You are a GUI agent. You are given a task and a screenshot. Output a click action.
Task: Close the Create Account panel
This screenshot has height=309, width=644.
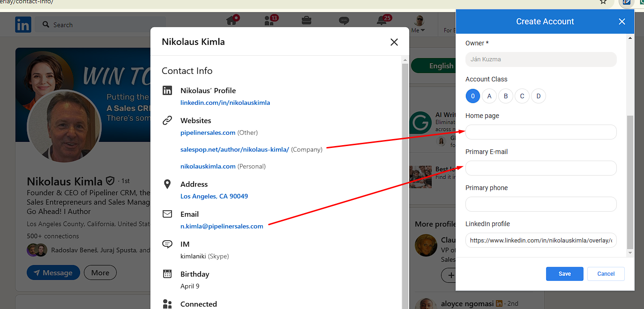(x=622, y=22)
